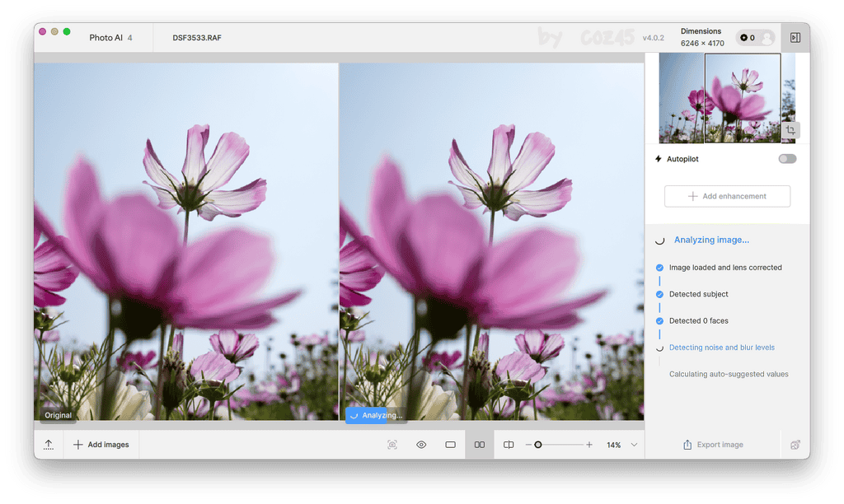Viewport: 844px width, 504px height.
Task: Click the DSF3533.RAF file name
Action: point(197,38)
